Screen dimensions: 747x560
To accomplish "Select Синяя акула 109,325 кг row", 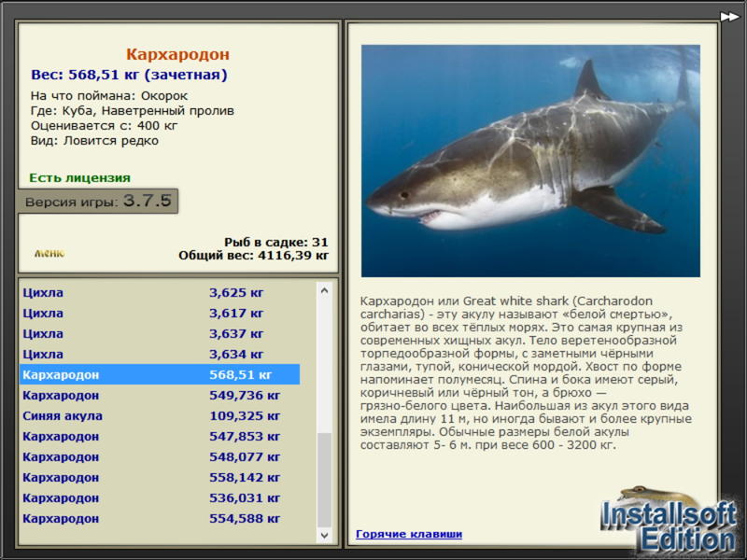I will 160,415.
